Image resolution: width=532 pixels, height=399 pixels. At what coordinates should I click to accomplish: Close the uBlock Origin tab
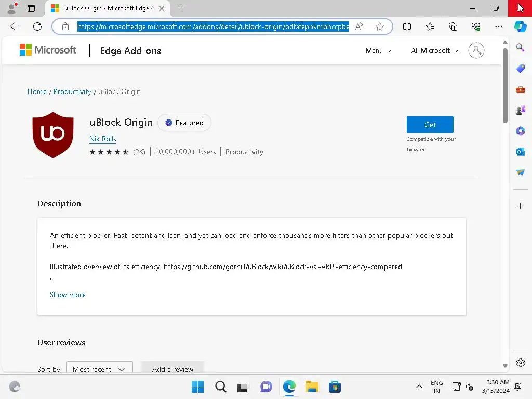tap(162, 8)
